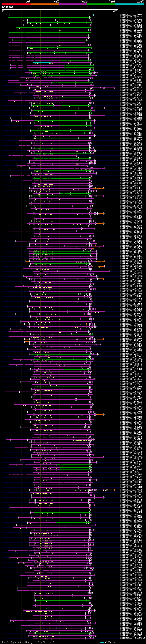Click hit label UniRef100_Q8LGC0
Screen dimensions: 146x644
131,55
